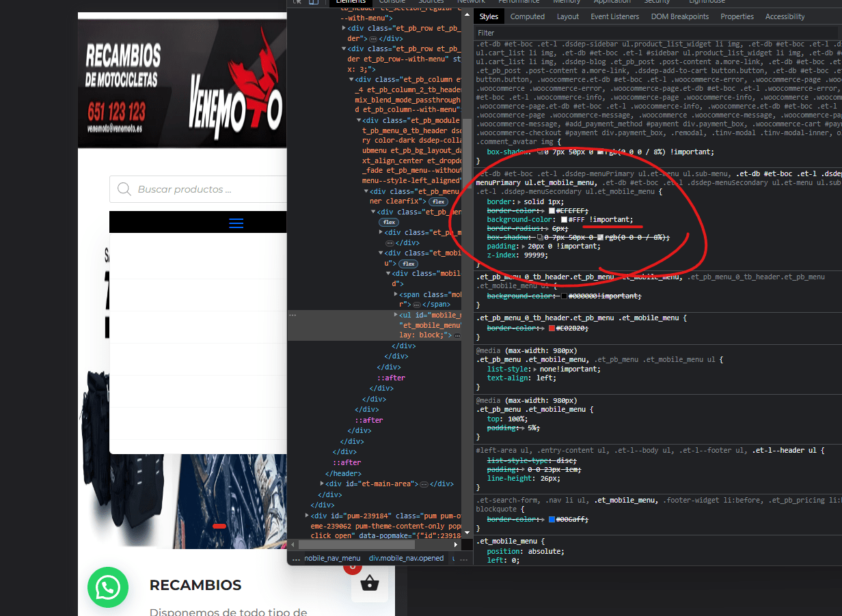842x616 pixels.
Task: Open the DOM Breakpoints tab
Action: [680, 16]
